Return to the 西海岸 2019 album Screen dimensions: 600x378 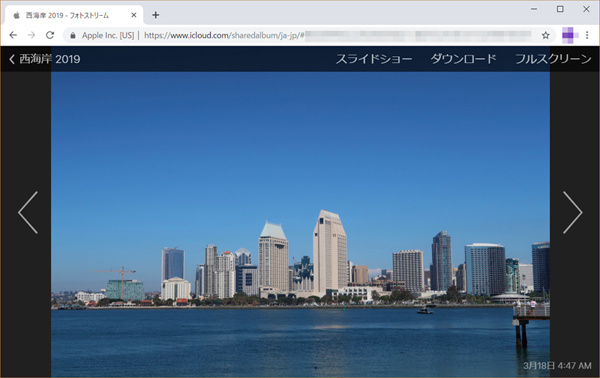pos(44,59)
